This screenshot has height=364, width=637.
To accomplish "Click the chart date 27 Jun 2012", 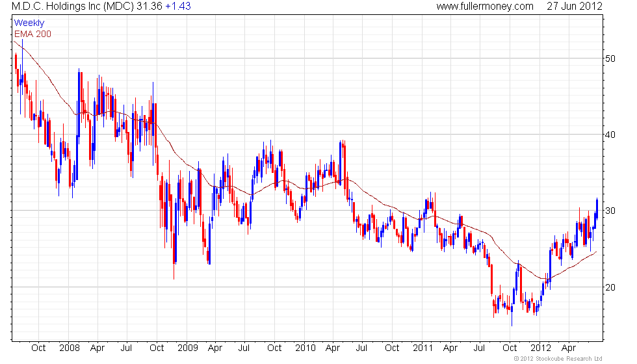I will tap(574, 6).
